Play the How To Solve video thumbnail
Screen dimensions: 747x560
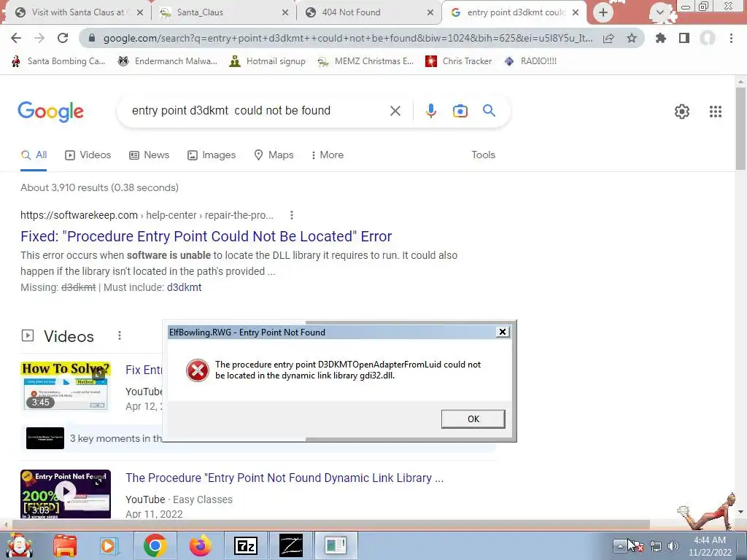(66, 386)
